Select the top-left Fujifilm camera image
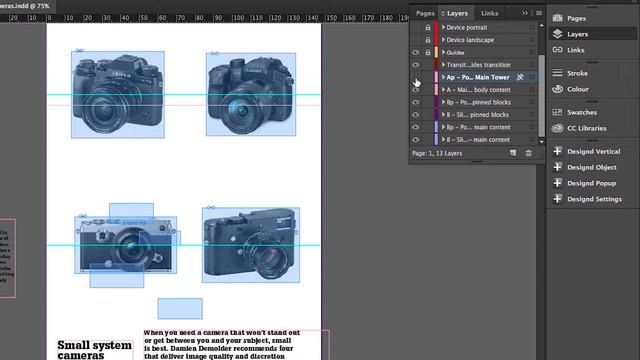 click(x=118, y=95)
